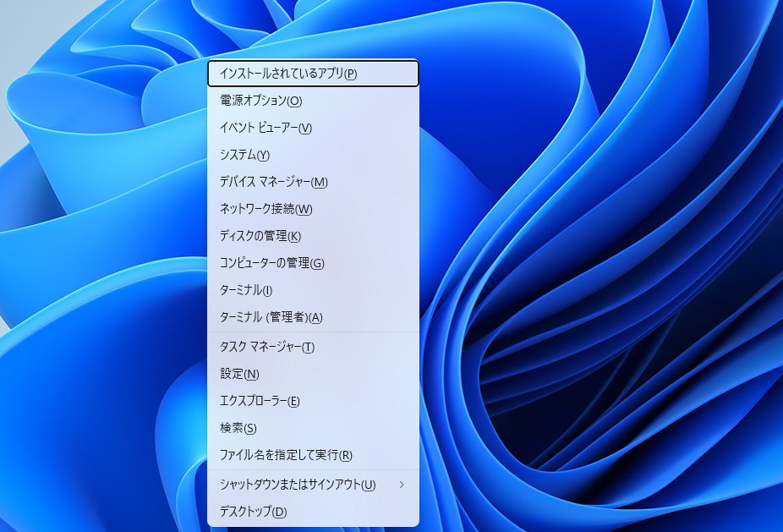
Task: Select シャットダウンまたはサインアウト menu label
Action: (297, 485)
